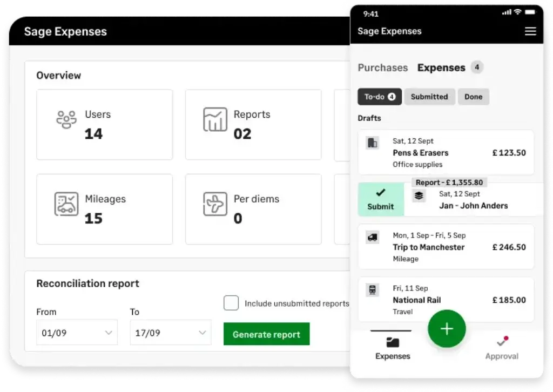This screenshot has height=392, width=553.
Task: Select the To-do filter tab
Action: (380, 97)
